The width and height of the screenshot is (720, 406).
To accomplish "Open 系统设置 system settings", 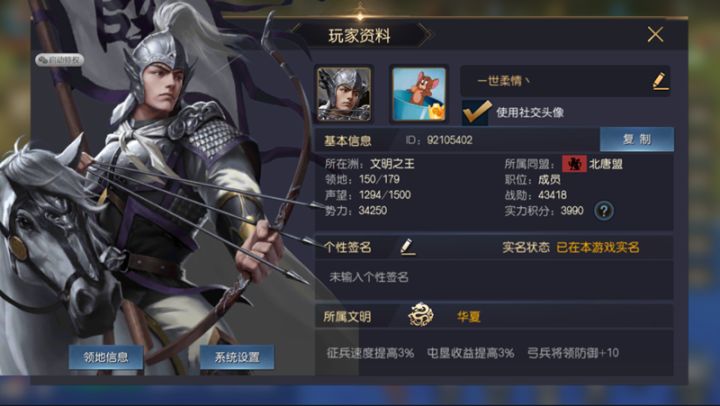I will coord(237,357).
